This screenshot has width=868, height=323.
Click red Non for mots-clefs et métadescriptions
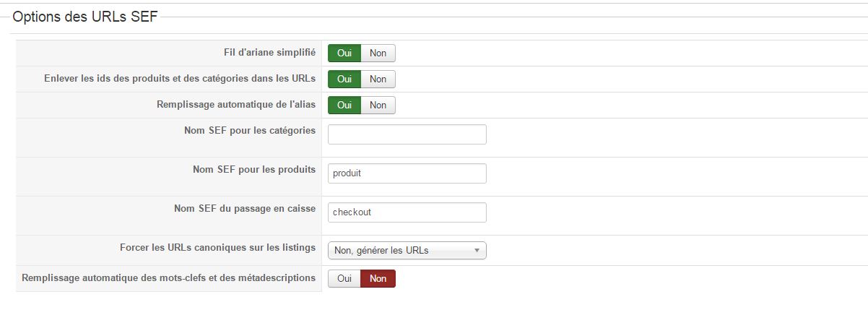click(x=378, y=278)
